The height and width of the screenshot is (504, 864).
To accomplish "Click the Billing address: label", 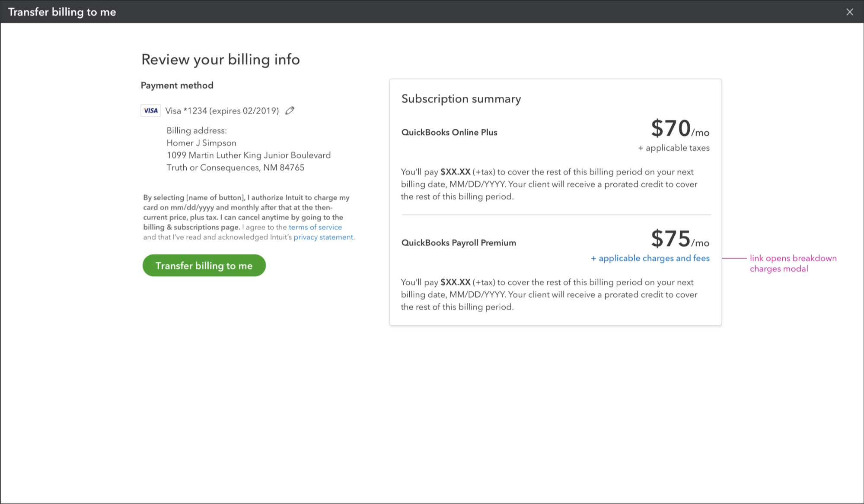I will (197, 130).
